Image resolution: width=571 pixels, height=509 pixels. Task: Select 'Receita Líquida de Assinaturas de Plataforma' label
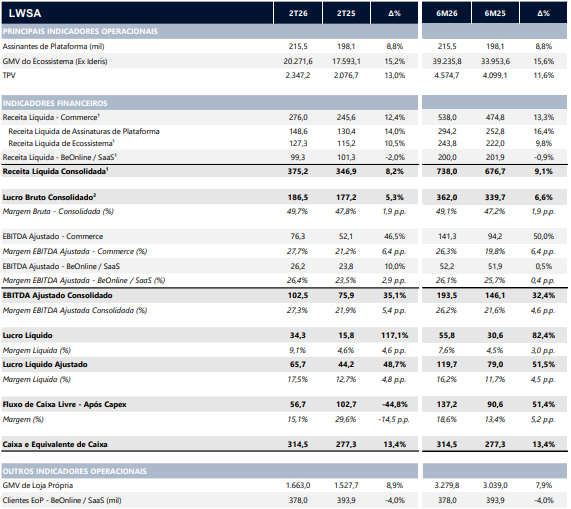[x=84, y=131]
